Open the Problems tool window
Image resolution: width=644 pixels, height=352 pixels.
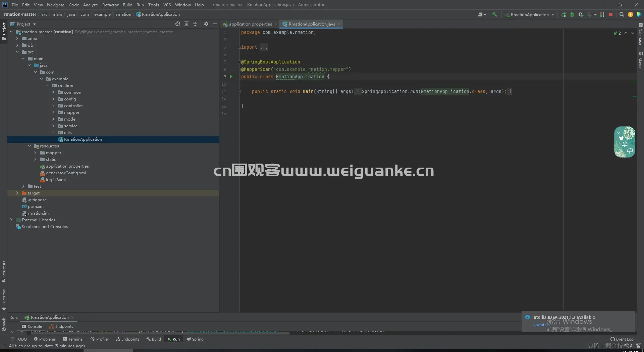tap(45, 339)
